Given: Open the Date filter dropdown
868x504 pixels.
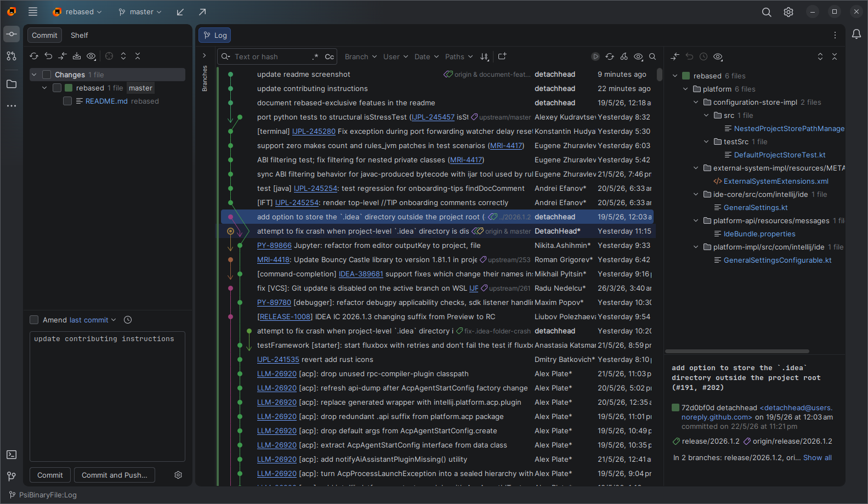Looking at the screenshot, I should coord(427,56).
